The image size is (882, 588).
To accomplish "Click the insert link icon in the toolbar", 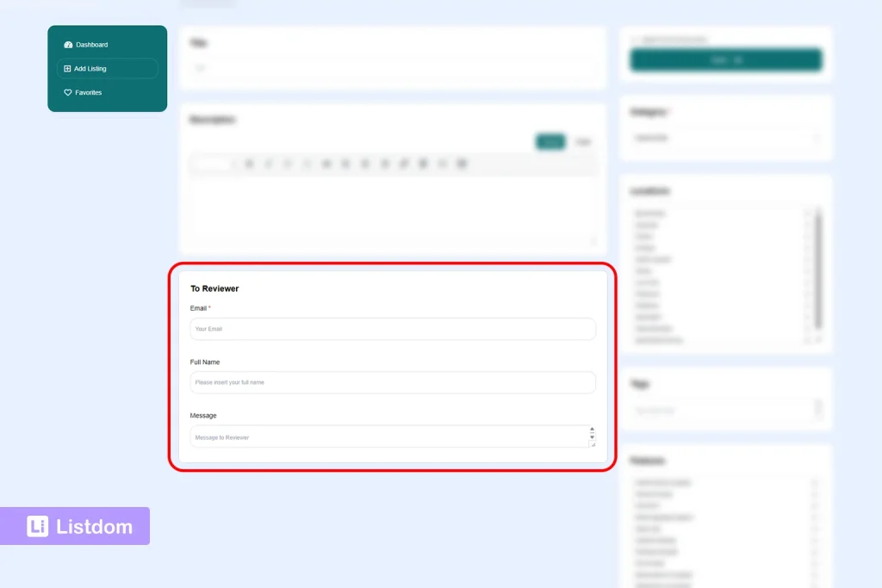I will click(403, 164).
